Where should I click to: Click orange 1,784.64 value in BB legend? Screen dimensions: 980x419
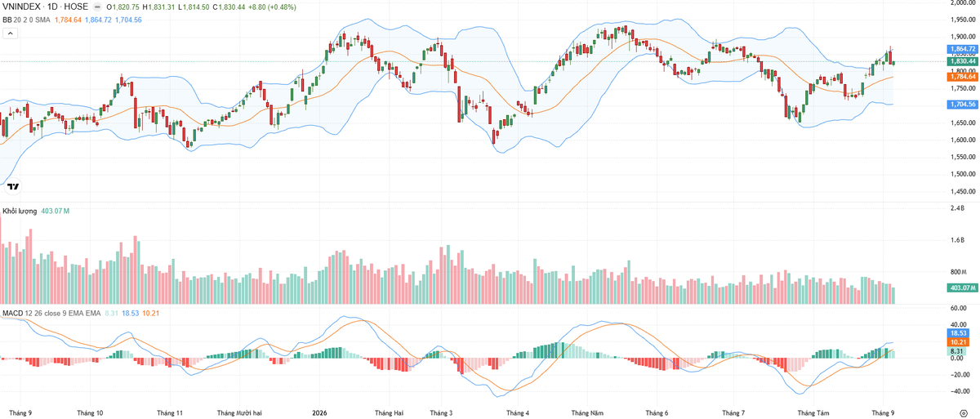(x=69, y=20)
